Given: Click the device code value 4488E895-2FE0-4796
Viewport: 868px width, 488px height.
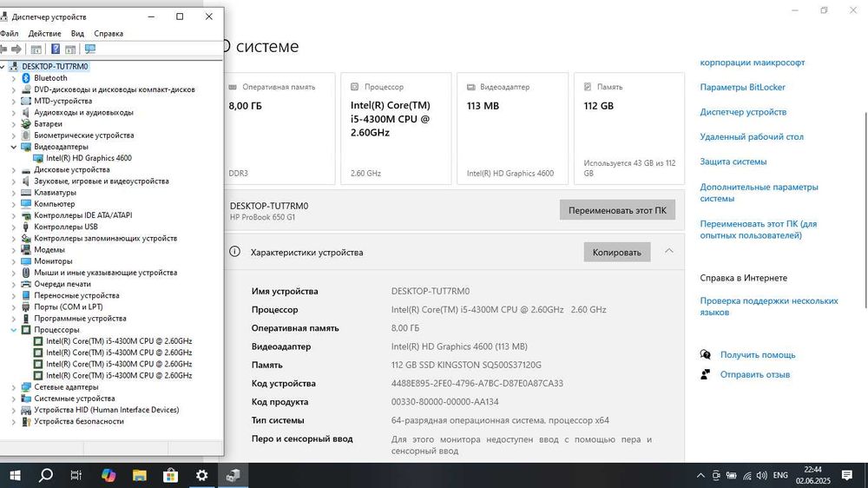Looking at the screenshot, I should pos(477,383).
